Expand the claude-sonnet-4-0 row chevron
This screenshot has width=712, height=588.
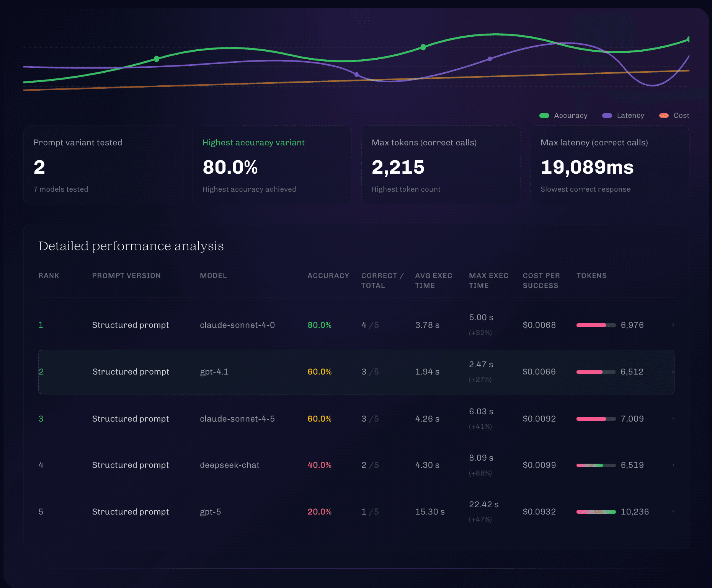pos(673,325)
